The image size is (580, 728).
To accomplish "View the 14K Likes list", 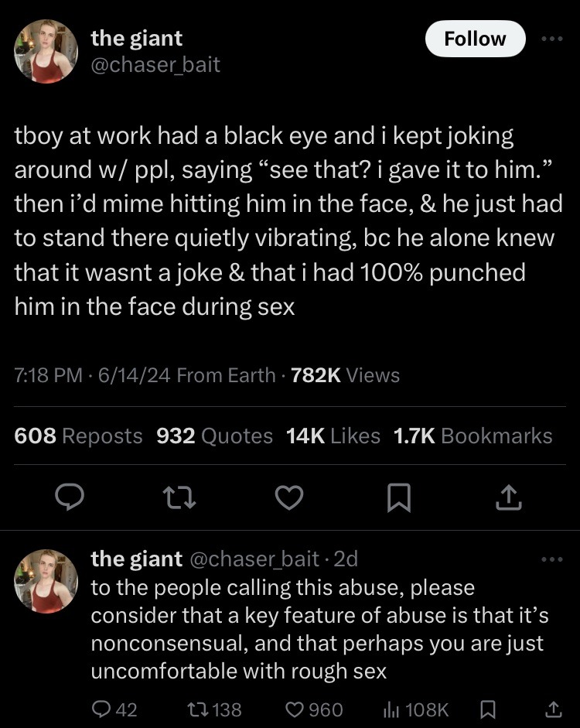I will click(x=333, y=436).
